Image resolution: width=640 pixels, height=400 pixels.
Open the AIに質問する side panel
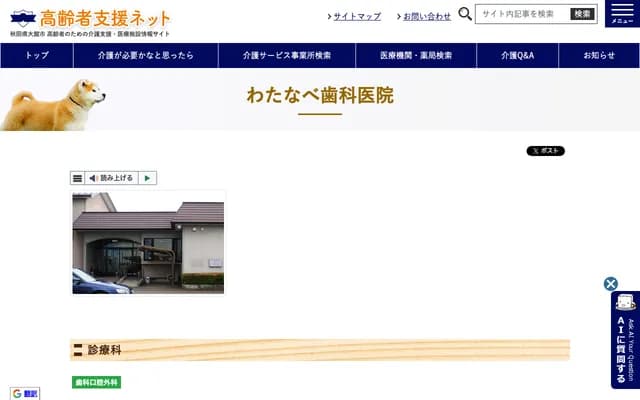pyautogui.click(x=625, y=340)
